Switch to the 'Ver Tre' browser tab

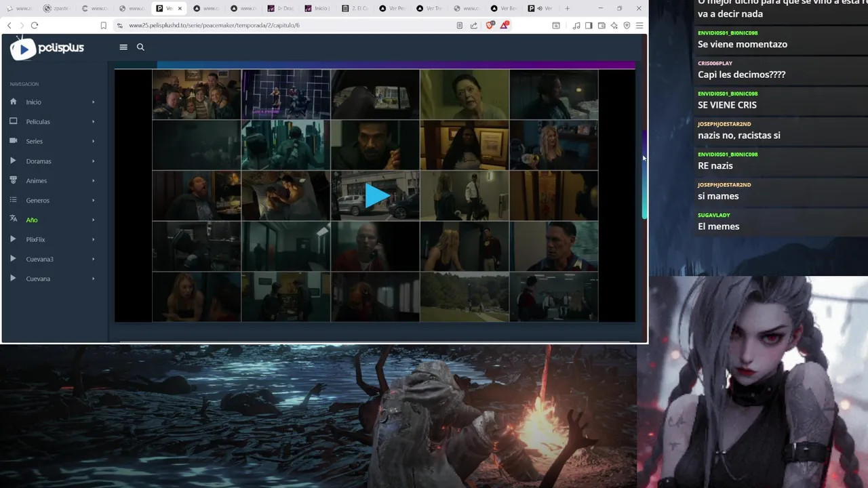(430, 8)
